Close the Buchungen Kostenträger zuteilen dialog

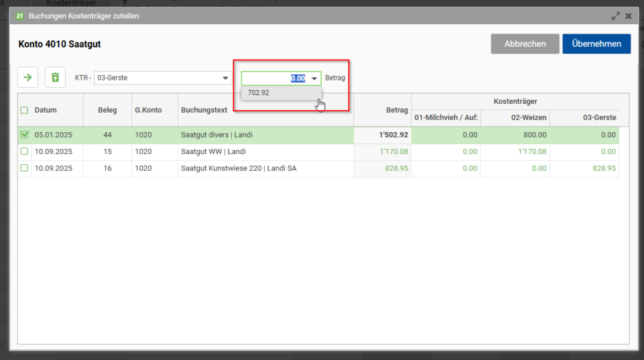(x=629, y=16)
